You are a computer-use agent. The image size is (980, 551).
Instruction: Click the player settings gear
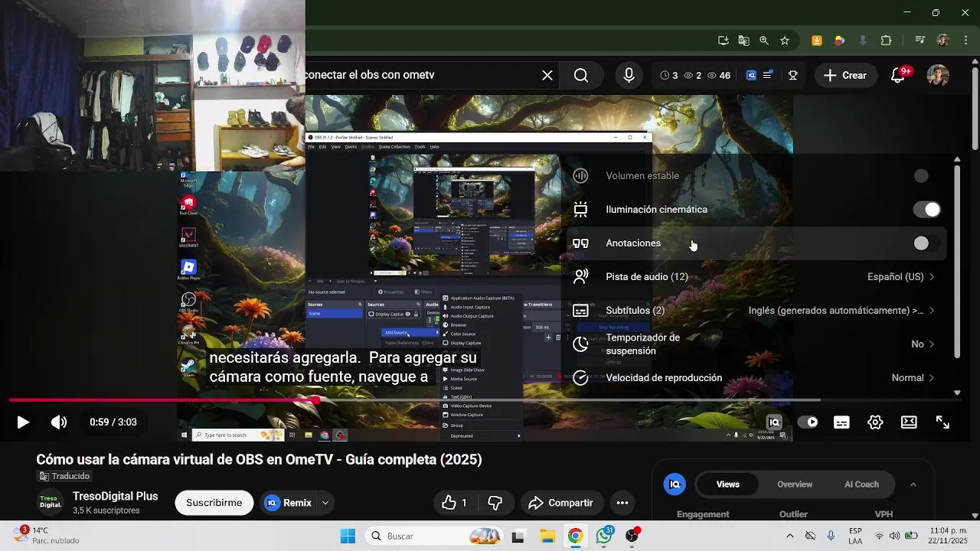875,422
